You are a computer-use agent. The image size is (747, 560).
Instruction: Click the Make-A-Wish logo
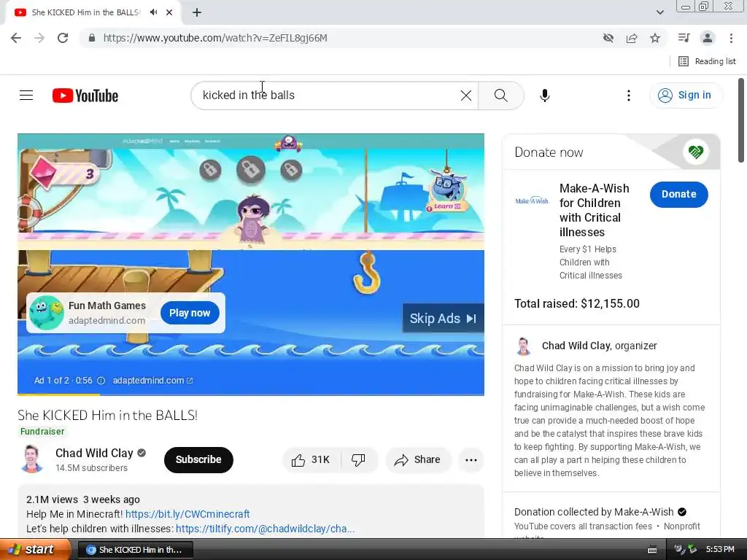coord(532,201)
